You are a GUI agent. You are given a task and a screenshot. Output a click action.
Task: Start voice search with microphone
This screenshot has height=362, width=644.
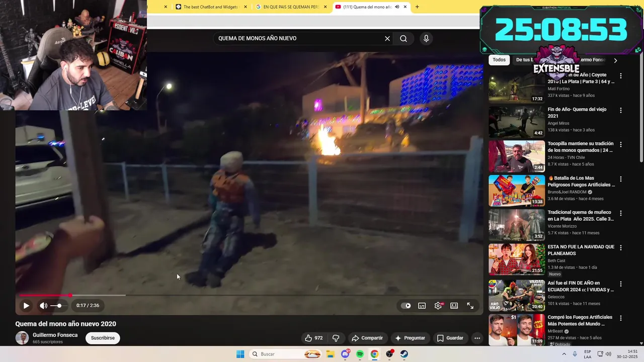[426, 38]
